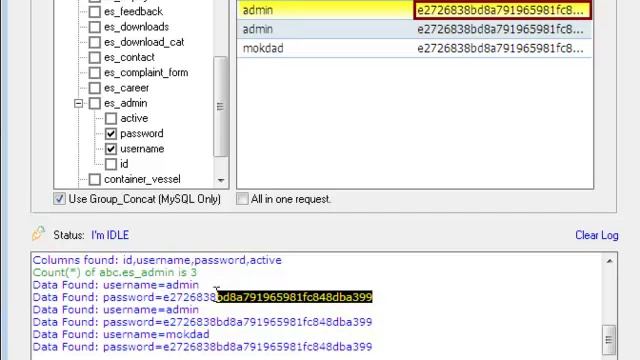Select the es_career tree label

pyautogui.click(x=126, y=88)
